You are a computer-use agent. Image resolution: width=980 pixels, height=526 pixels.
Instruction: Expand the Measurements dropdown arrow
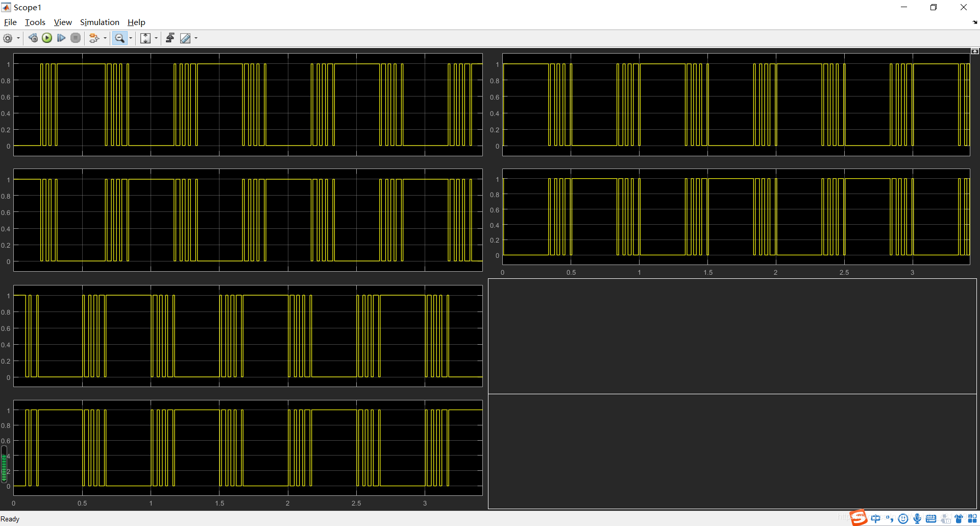[196, 38]
